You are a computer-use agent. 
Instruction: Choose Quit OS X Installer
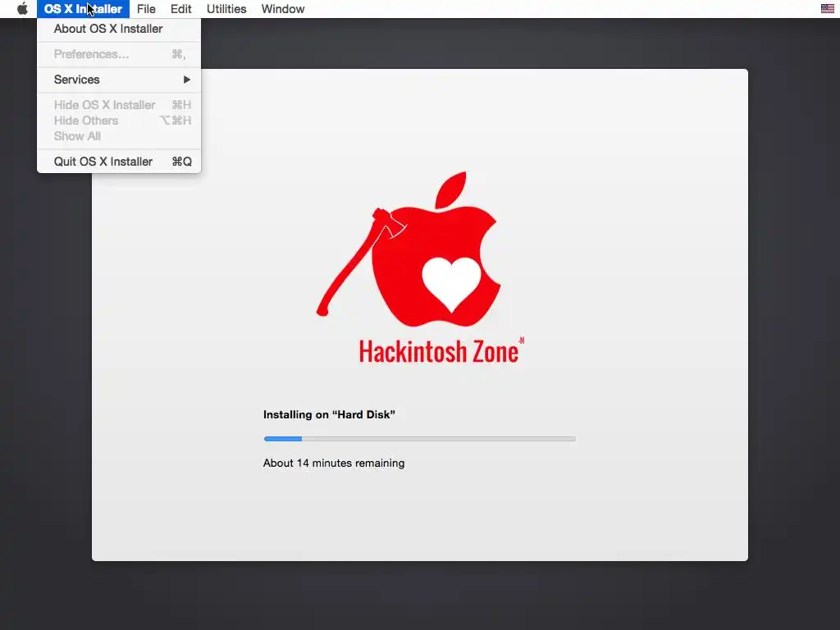(119, 162)
